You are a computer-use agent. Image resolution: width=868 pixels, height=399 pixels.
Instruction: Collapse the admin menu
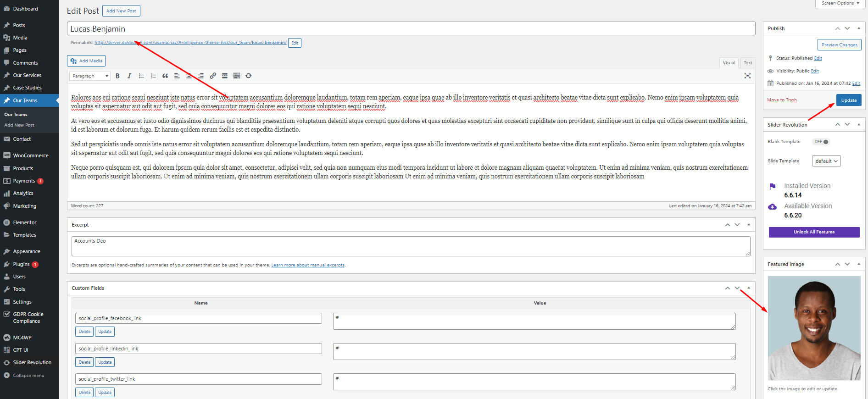point(24,375)
